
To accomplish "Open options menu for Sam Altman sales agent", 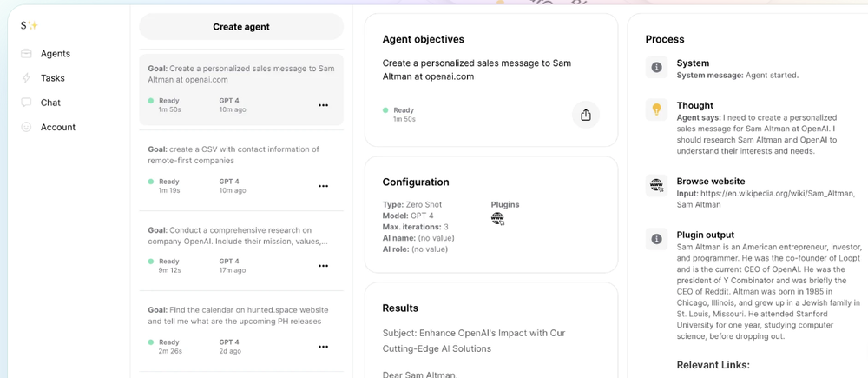I will click(x=323, y=105).
